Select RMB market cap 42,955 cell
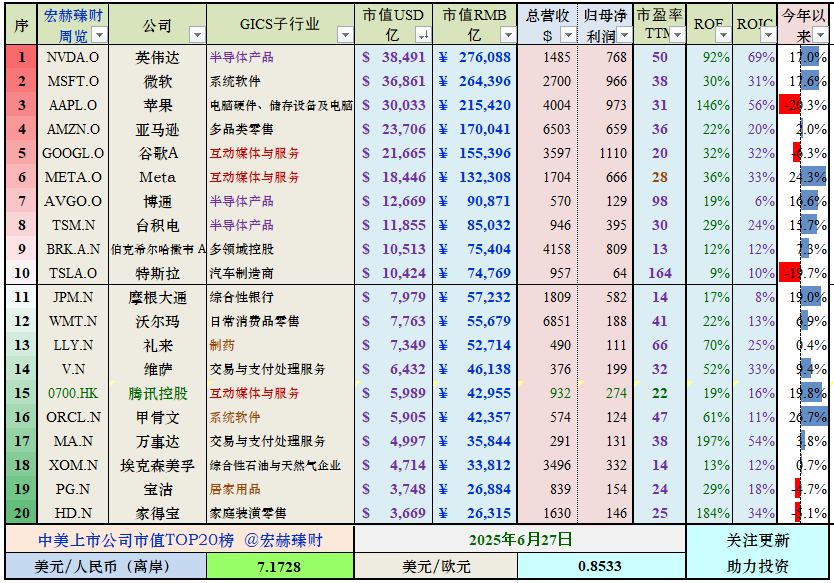Image resolution: width=834 pixels, height=583 pixels. click(474, 393)
